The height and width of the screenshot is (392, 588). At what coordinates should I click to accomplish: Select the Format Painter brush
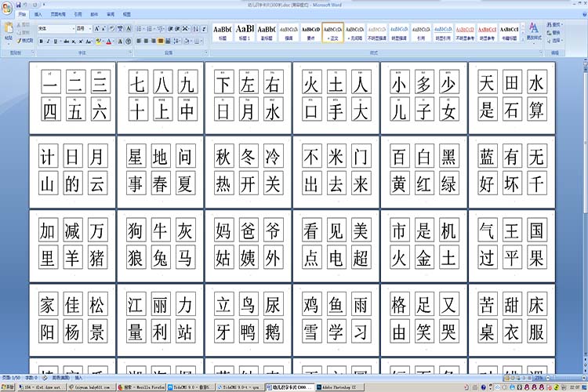[x=25, y=41]
